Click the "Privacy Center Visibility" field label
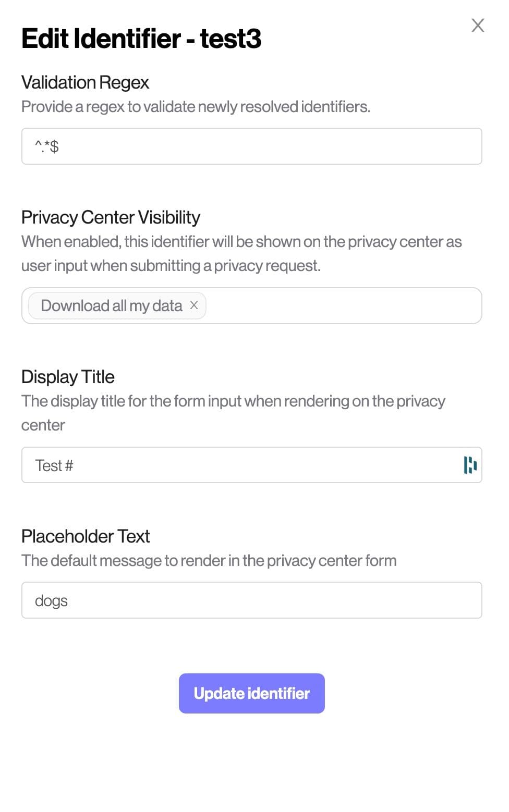This screenshot has width=509, height=812. [x=111, y=217]
